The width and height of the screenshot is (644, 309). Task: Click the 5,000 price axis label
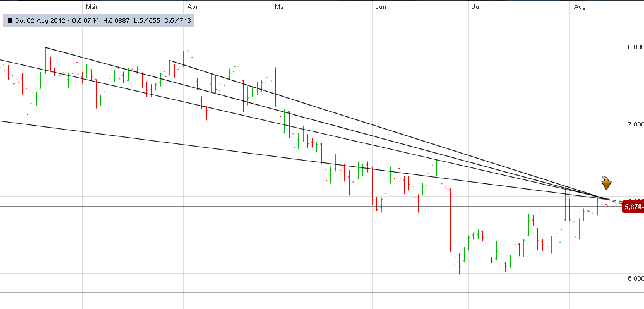[x=634, y=278]
